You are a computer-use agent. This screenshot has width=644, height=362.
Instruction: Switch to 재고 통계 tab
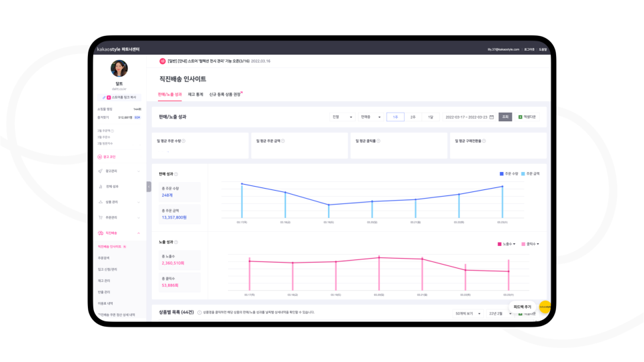[x=195, y=95]
